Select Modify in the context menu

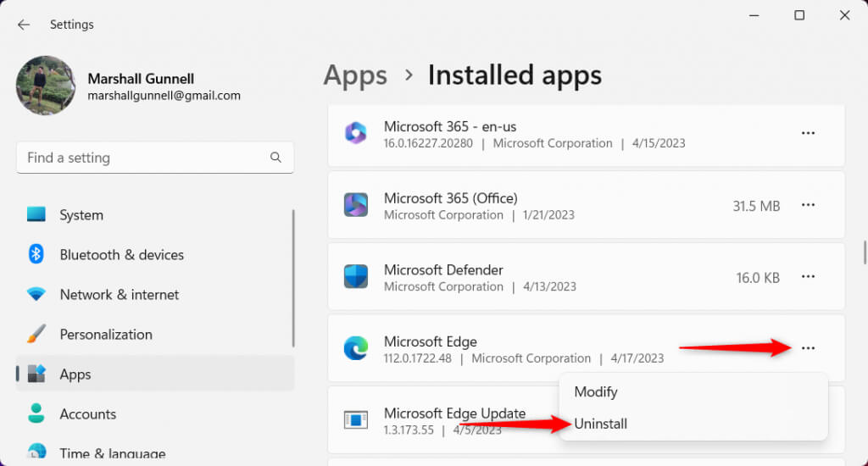[596, 392]
